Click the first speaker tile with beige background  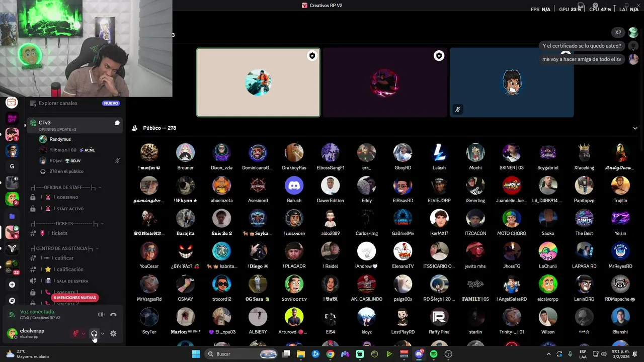coord(258,82)
